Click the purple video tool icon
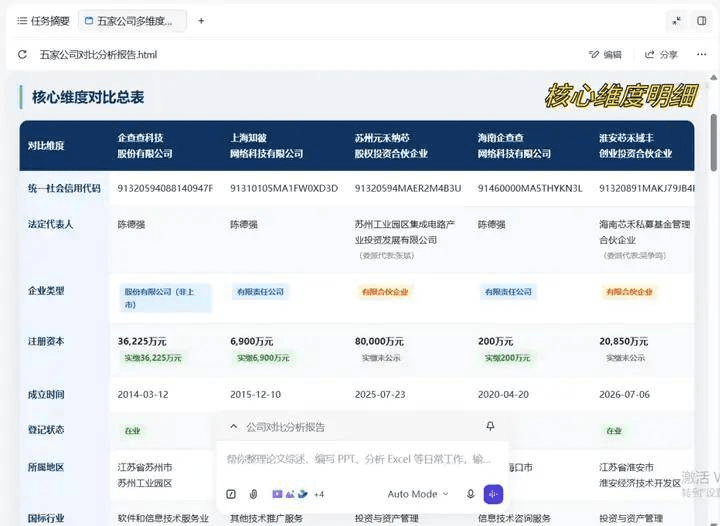720x526 pixels. [277, 494]
